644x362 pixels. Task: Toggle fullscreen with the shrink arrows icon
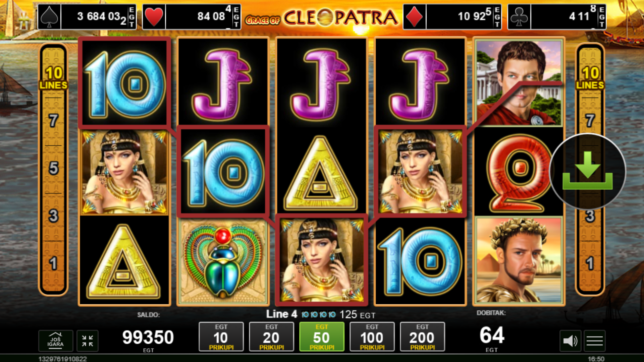coord(88,341)
